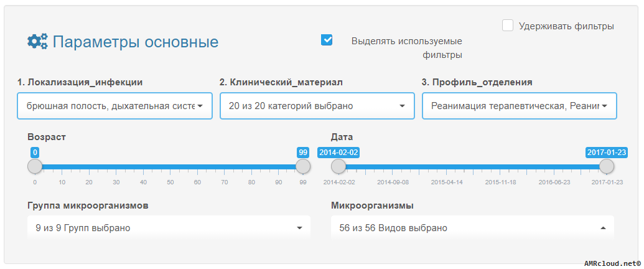The image size is (644, 269).
Task: Click the Дата slider end handle
Action: [x=607, y=167]
